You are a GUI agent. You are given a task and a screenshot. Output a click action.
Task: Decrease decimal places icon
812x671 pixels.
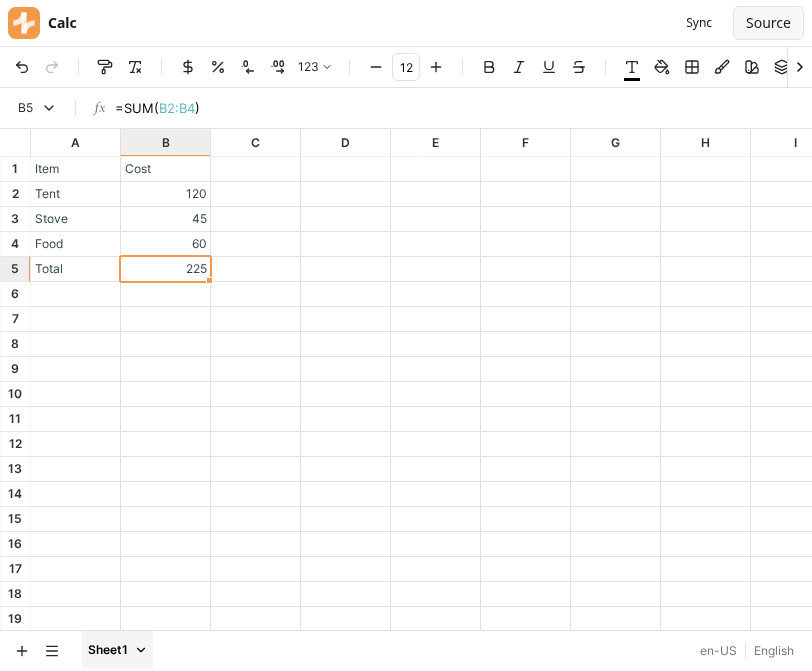[x=248, y=67]
